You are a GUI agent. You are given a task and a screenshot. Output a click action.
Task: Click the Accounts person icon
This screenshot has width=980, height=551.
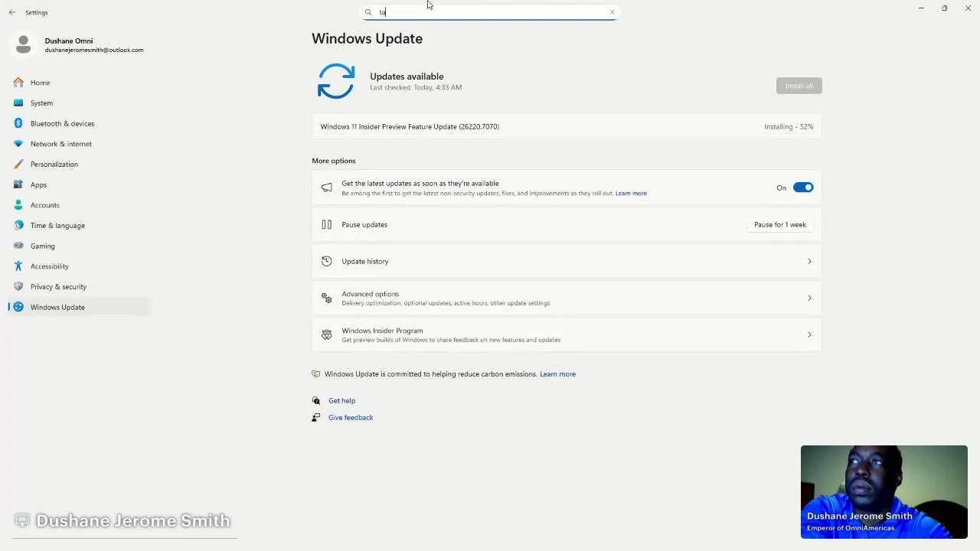18,205
